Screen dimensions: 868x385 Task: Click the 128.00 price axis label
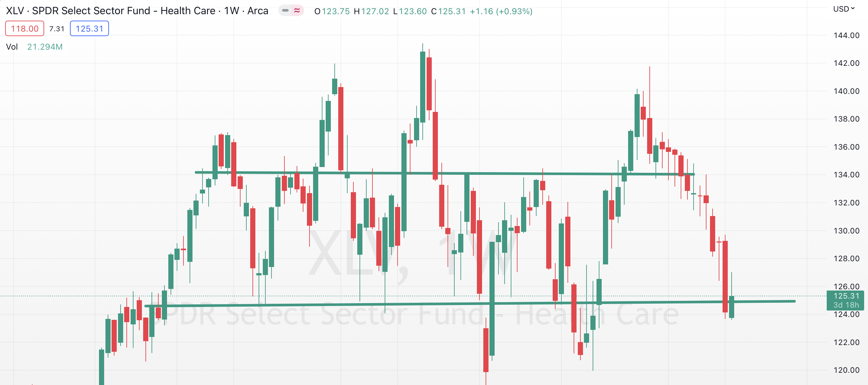pyautogui.click(x=846, y=258)
